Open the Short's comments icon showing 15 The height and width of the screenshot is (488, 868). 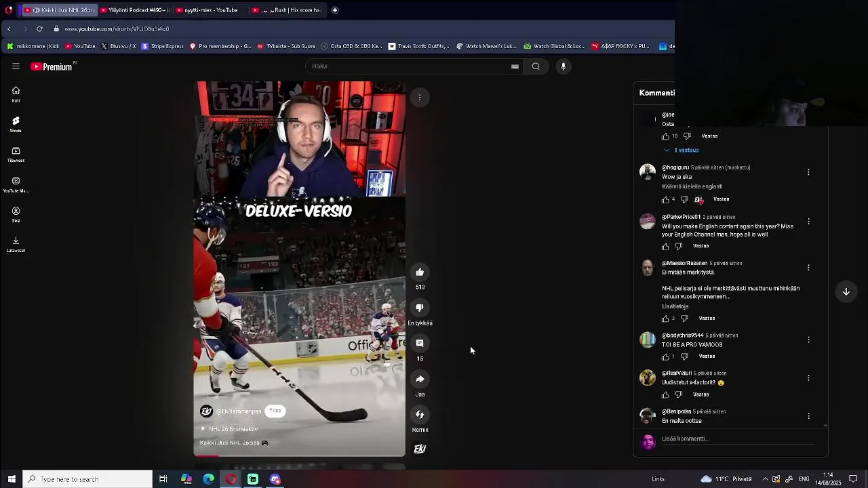coord(420,344)
